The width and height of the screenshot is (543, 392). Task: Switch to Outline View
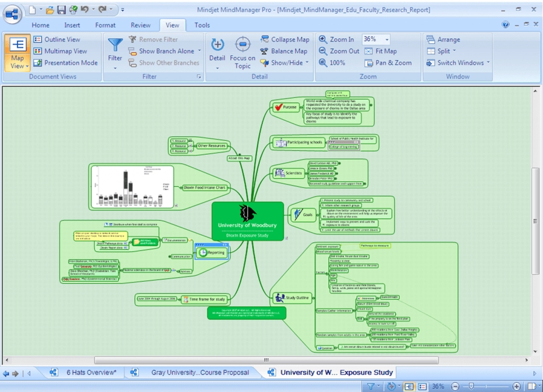[57, 39]
